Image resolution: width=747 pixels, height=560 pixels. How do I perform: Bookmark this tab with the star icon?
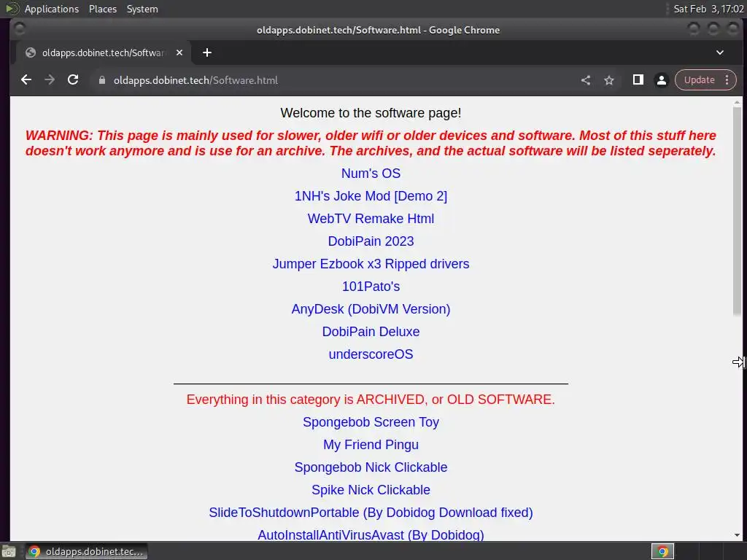tap(609, 80)
